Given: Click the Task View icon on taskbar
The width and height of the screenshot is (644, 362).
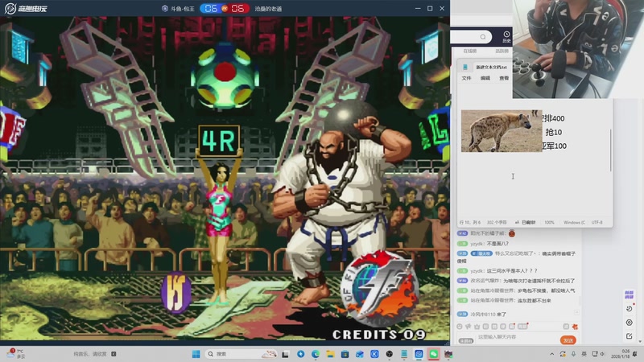Looking at the screenshot, I should [286, 354].
